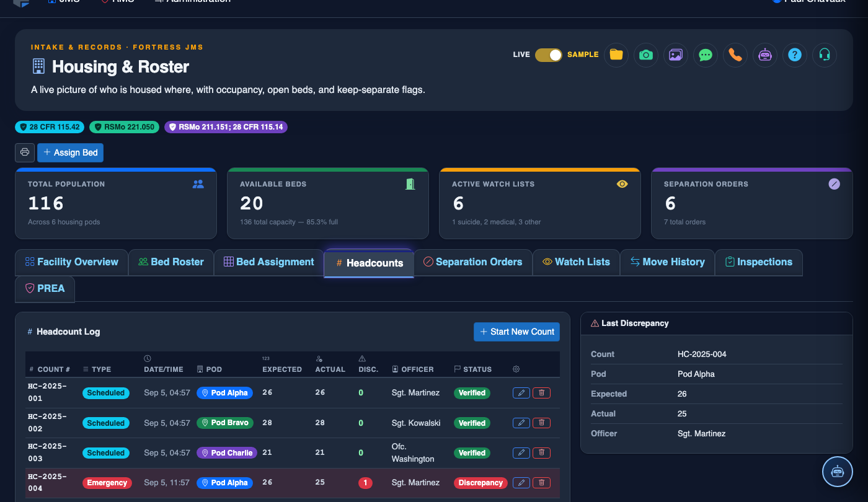Click the pencil icon for HC-2025-003
Image resolution: width=868 pixels, height=502 pixels.
click(x=521, y=452)
